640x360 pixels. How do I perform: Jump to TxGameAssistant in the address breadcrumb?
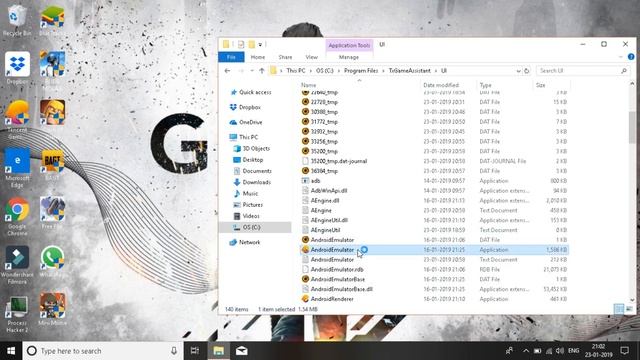pos(409,71)
